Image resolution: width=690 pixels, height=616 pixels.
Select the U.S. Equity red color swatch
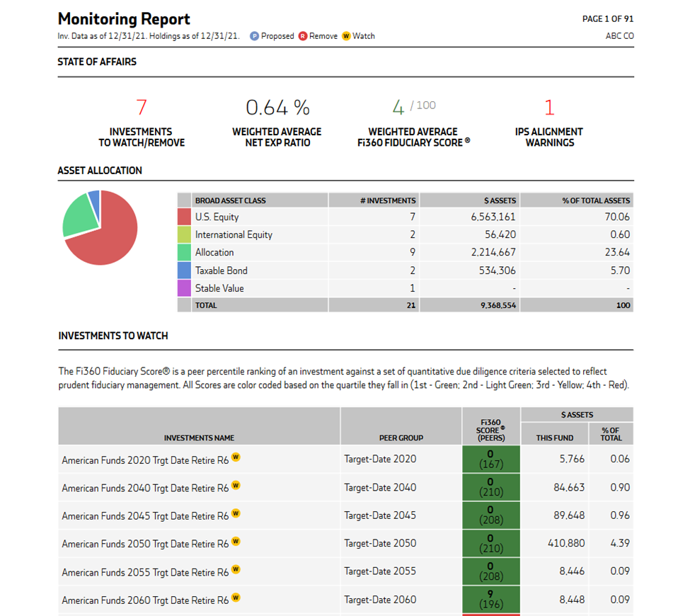click(184, 217)
